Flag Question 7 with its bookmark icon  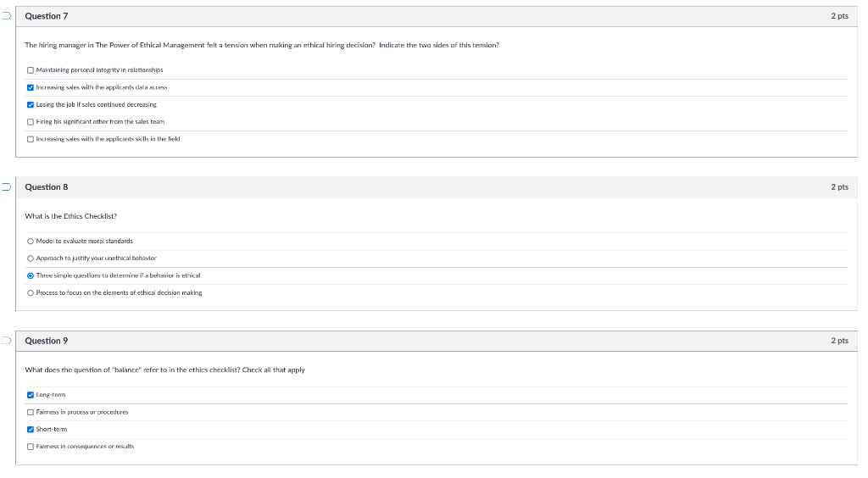pos(6,16)
